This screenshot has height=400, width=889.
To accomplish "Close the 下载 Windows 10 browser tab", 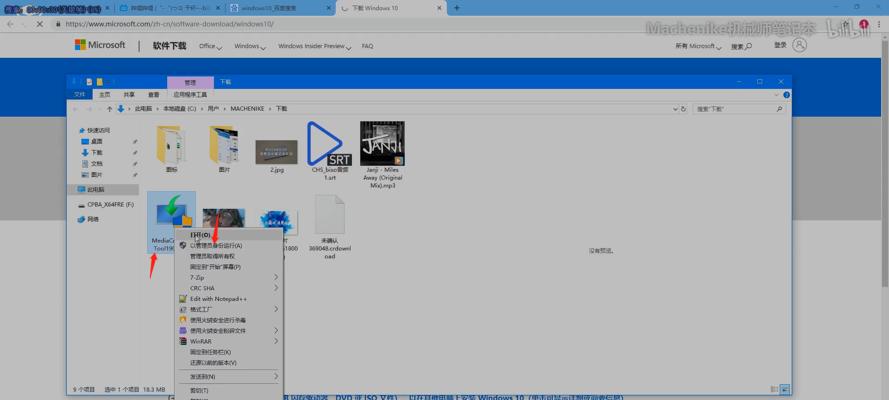I will pyautogui.click(x=439, y=8).
